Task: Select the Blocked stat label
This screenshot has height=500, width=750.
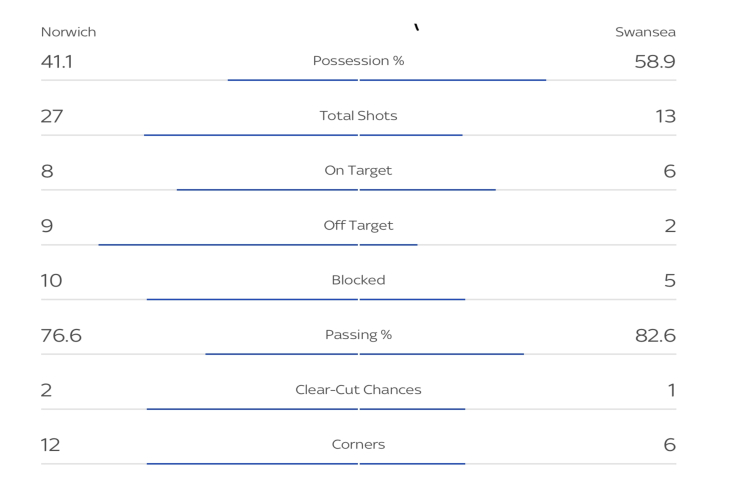Action: (358, 281)
